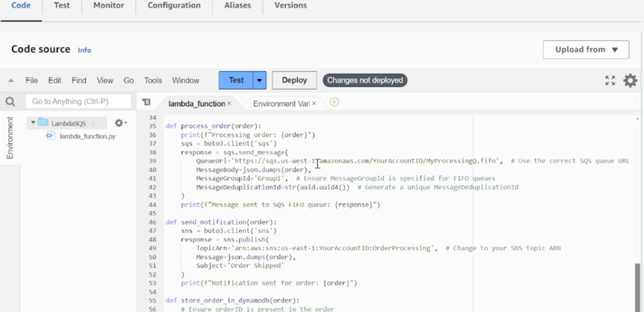Click the Deploy button
The height and width of the screenshot is (312, 644).
pos(294,81)
